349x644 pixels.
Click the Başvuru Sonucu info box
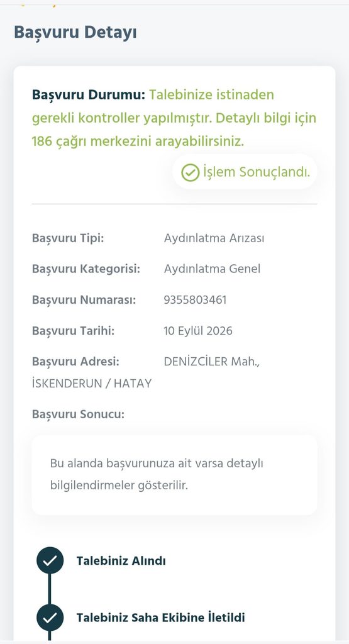pos(175,475)
